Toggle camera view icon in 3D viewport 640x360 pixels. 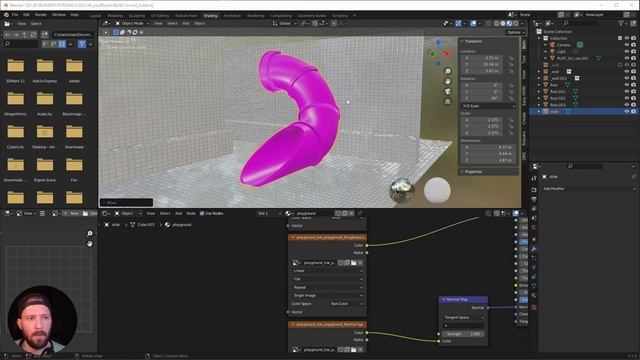[x=447, y=91]
